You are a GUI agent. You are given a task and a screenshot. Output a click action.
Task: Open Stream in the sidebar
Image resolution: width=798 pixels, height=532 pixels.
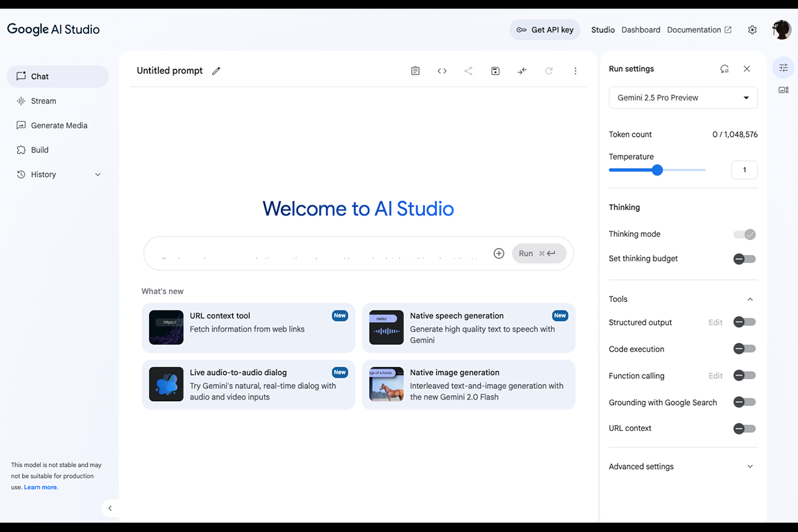[x=58, y=101]
